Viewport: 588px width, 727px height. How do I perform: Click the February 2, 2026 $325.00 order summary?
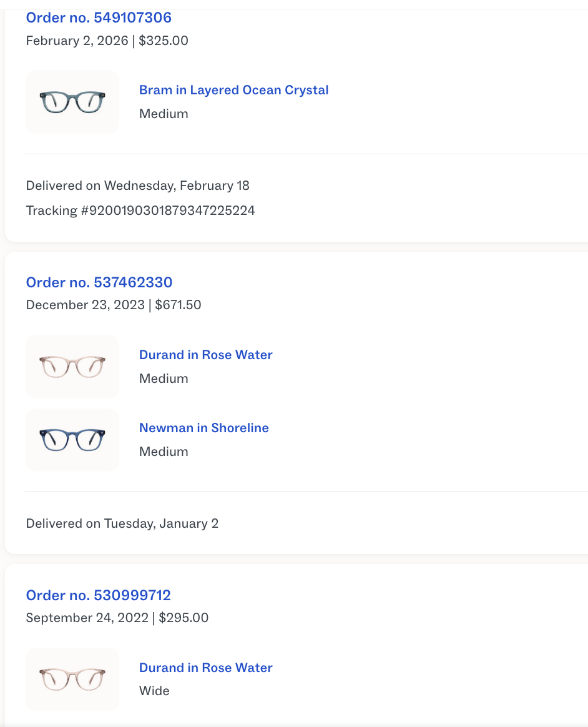click(x=107, y=41)
